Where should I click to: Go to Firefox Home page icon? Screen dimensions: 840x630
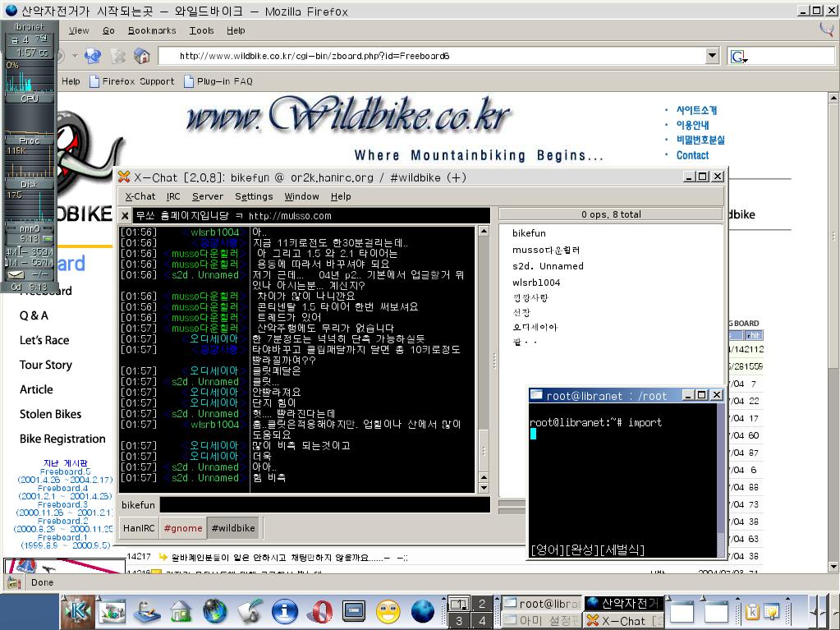pos(142,56)
